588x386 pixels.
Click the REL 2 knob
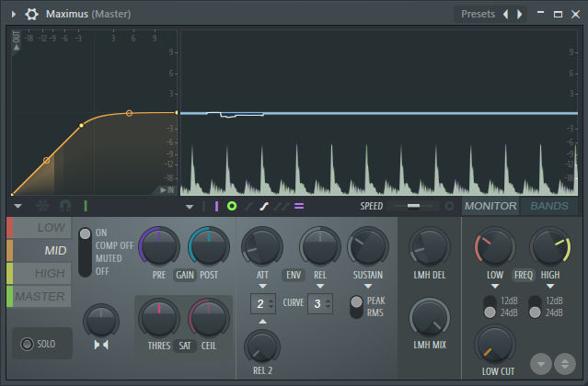pyautogui.click(x=261, y=346)
